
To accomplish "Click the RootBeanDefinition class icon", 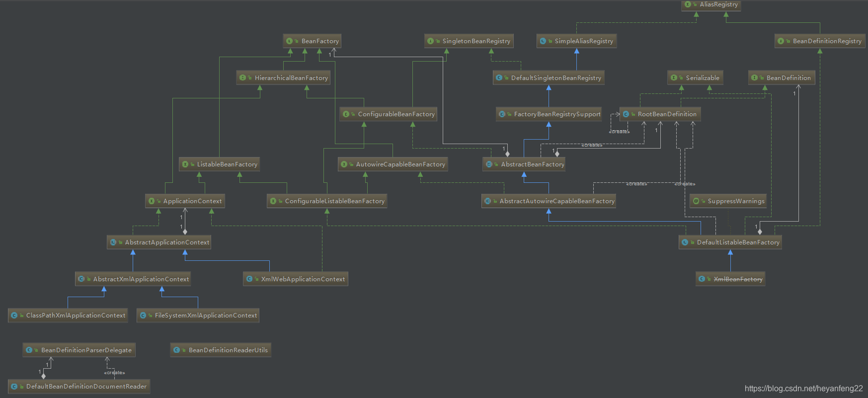I will coord(626,114).
